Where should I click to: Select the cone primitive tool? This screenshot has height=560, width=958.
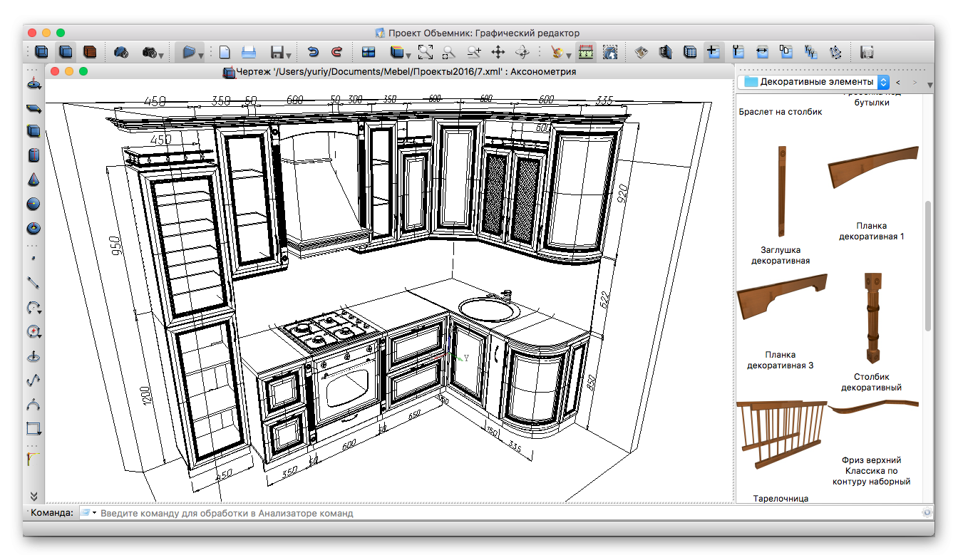34,180
